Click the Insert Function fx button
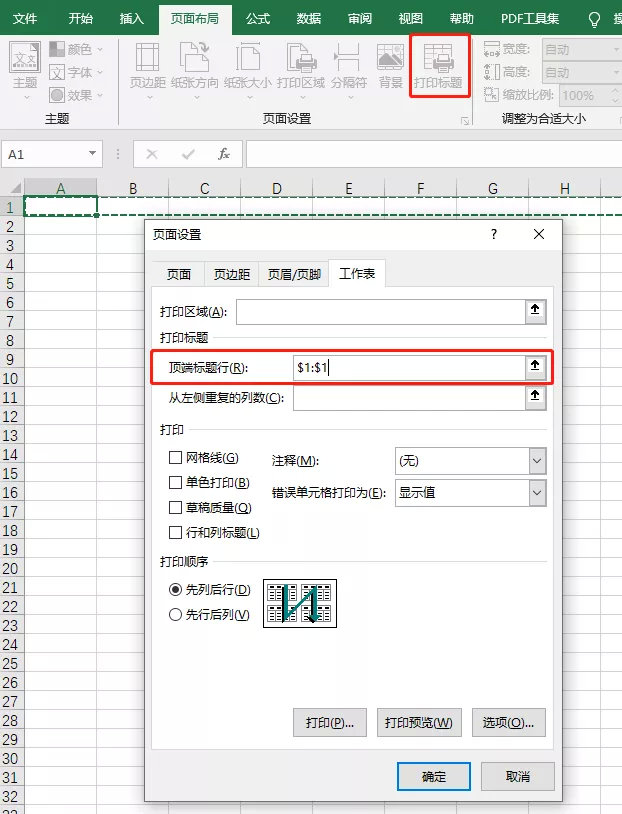The height and width of the screenshot is (814, 622). point(223,154)
